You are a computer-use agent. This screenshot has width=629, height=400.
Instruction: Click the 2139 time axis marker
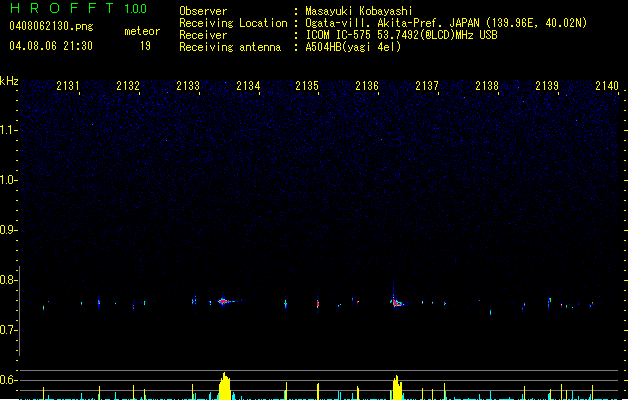coord(547,86)
